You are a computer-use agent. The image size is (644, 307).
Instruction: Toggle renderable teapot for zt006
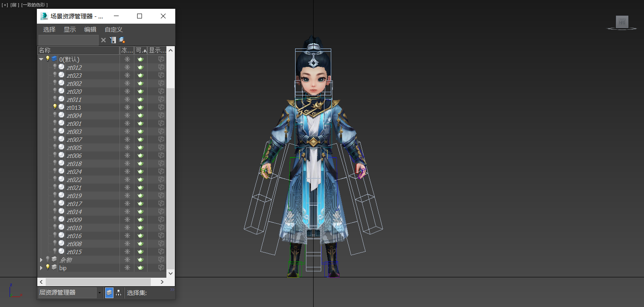[141, 156]
